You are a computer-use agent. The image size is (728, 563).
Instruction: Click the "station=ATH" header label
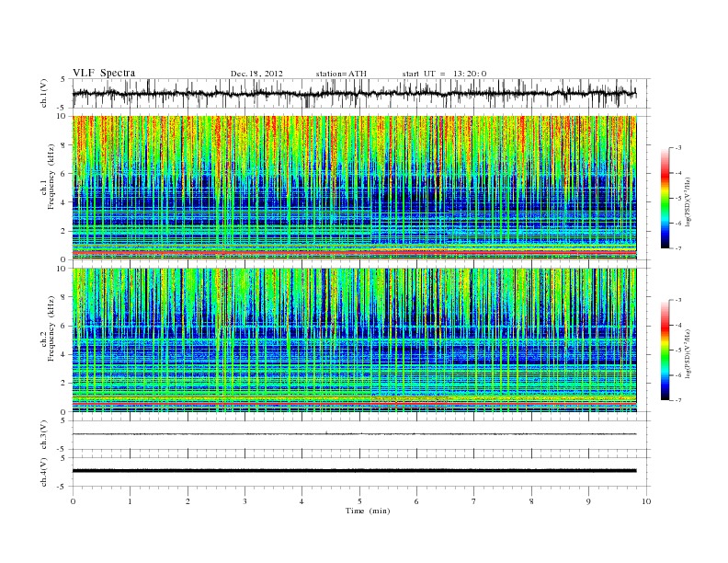click(341, 74)
